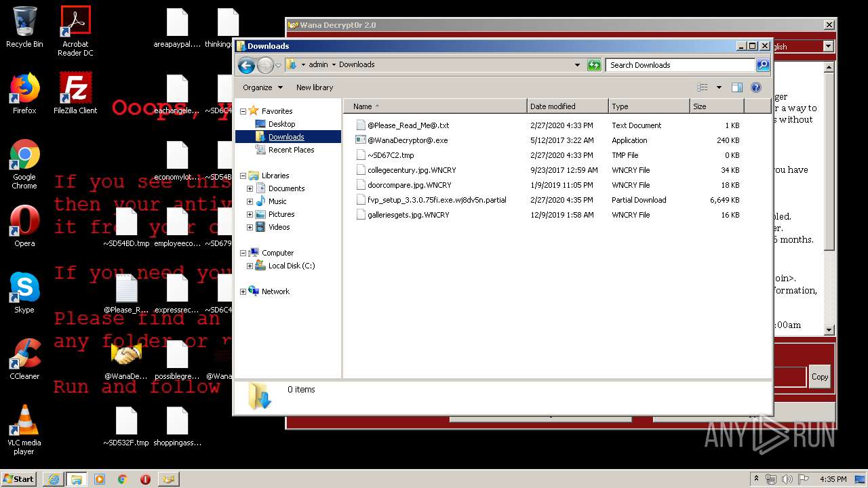868x488 pixels.
Task: Click the change view icon
Action: (703, 87)
